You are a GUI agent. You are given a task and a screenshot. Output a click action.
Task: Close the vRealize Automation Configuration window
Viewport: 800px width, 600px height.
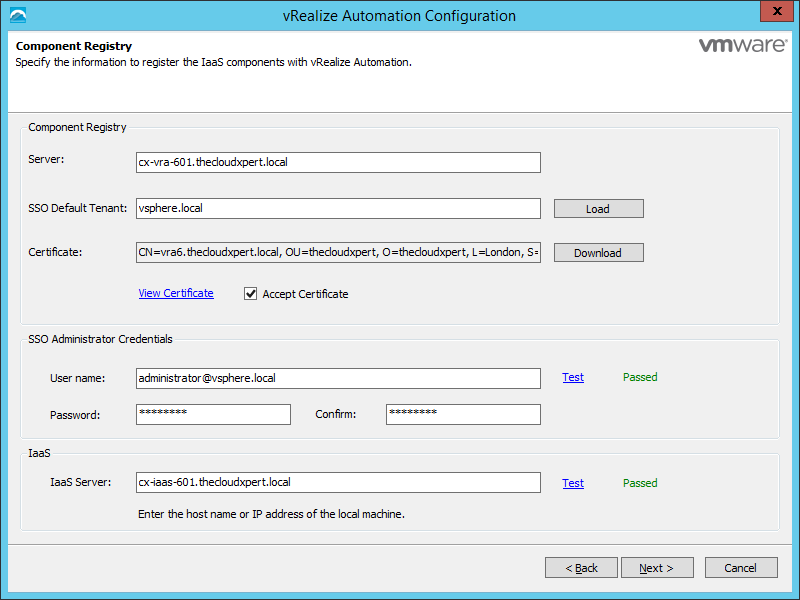773,13
